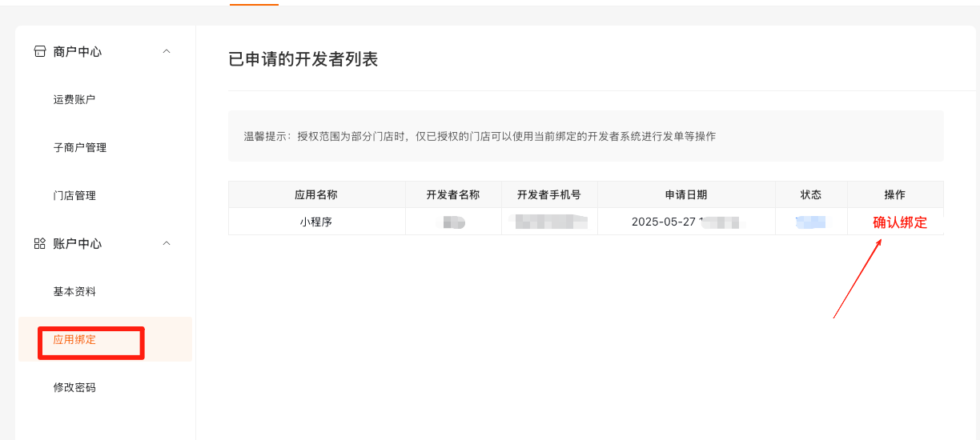Click the shop icon beside 商户中心

[39, 51]
